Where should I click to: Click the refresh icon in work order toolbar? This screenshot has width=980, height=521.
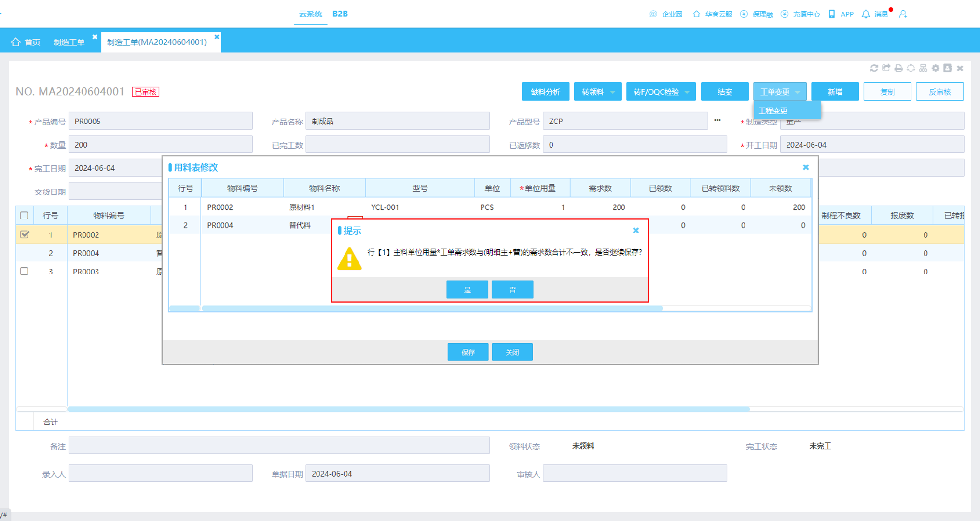pos(874,68)
